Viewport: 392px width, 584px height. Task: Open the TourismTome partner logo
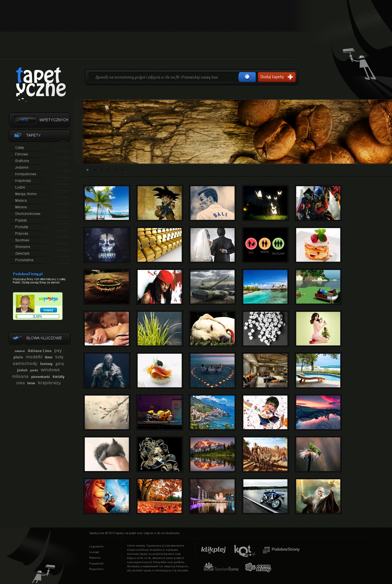[x=221, y=567]
